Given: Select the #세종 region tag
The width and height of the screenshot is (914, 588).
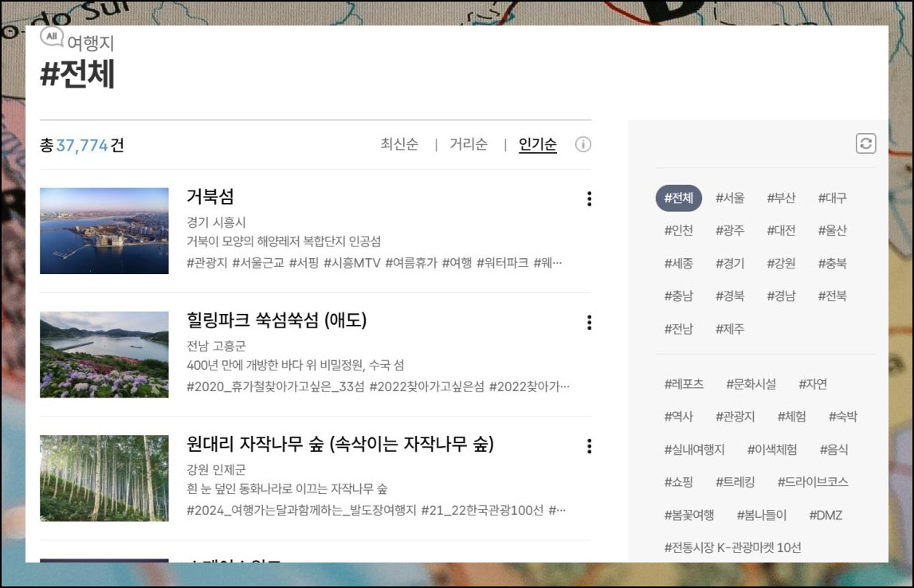Looking at the screenshot, I should coord(678,264).
